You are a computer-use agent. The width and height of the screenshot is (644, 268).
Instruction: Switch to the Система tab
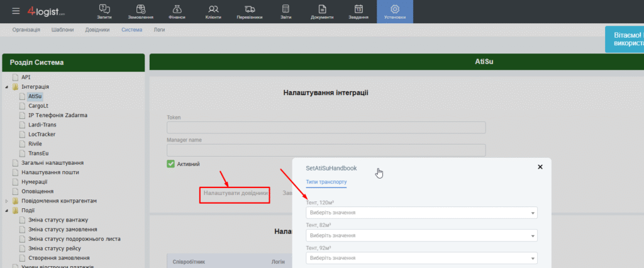[x=132, y=30]
